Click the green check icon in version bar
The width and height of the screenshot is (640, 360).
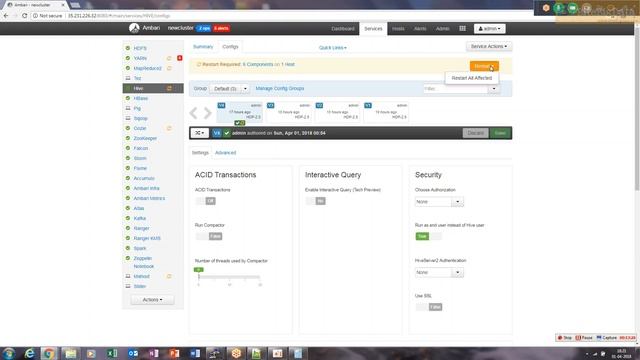(x=227, y=133)
